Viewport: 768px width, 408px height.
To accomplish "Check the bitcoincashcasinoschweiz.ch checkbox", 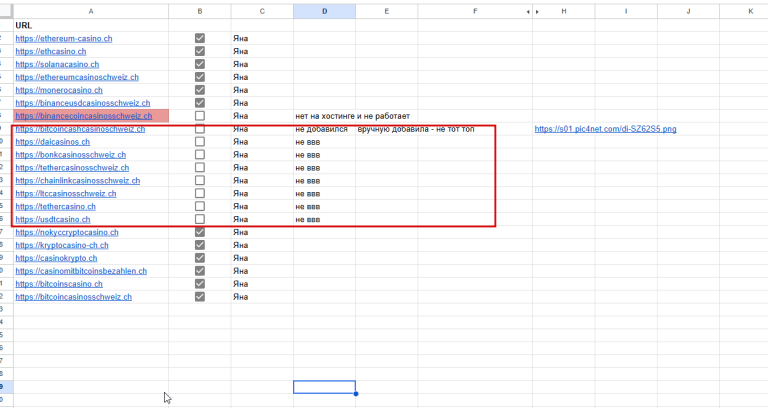I will [200, 129].
